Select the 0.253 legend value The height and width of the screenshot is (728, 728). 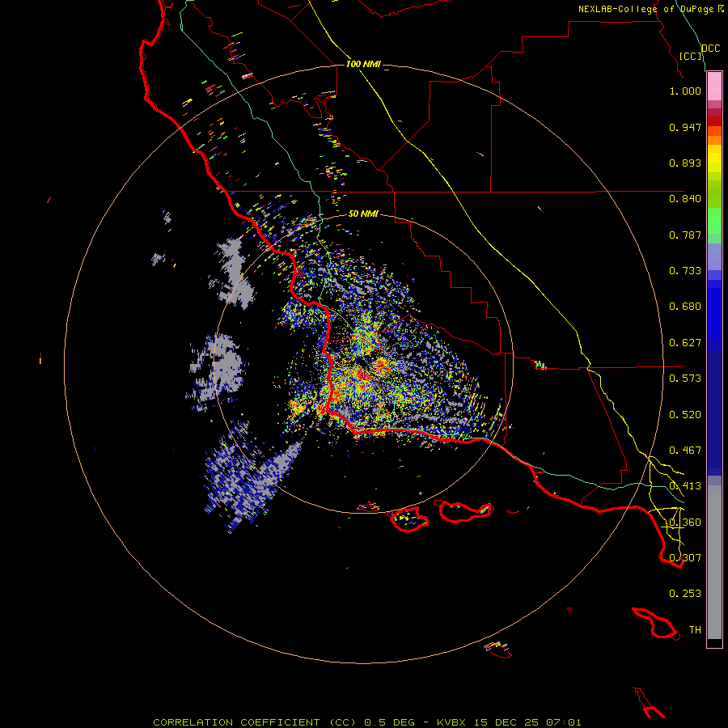(685, 594)
